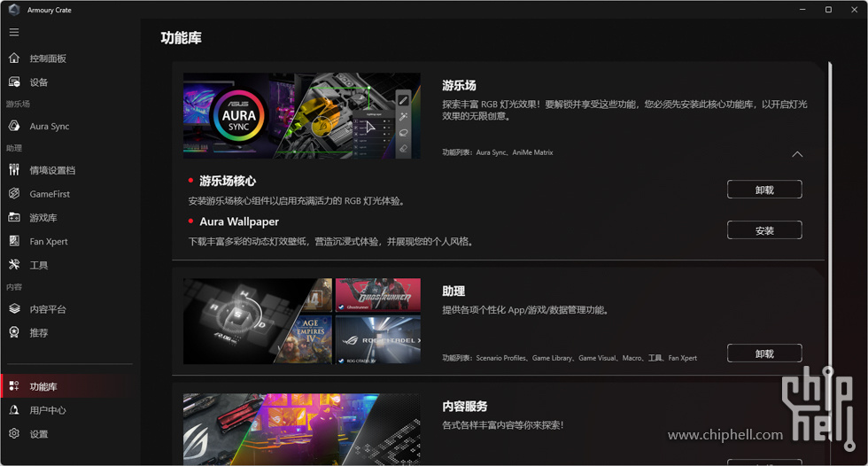The image size is (868, 466).
Task: Toggle the hamburger navigation menu
Action: 14,32
